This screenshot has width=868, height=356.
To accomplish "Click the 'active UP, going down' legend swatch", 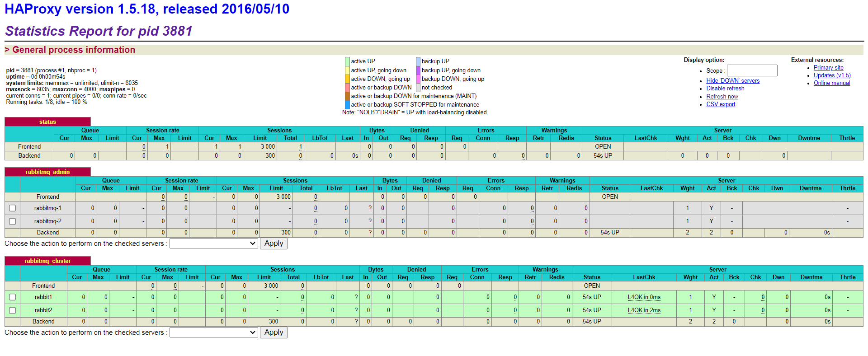I will 347,70.
